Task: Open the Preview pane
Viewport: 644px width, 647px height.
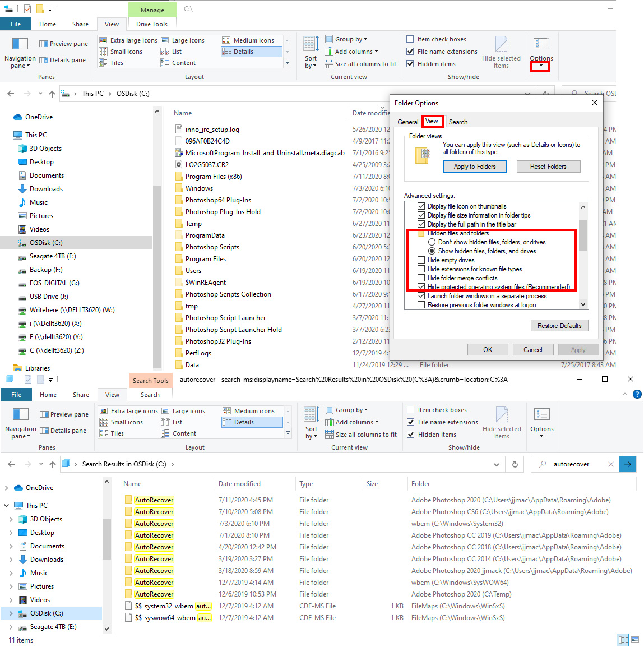Action: pyautogui.click(x=63, y=43)
